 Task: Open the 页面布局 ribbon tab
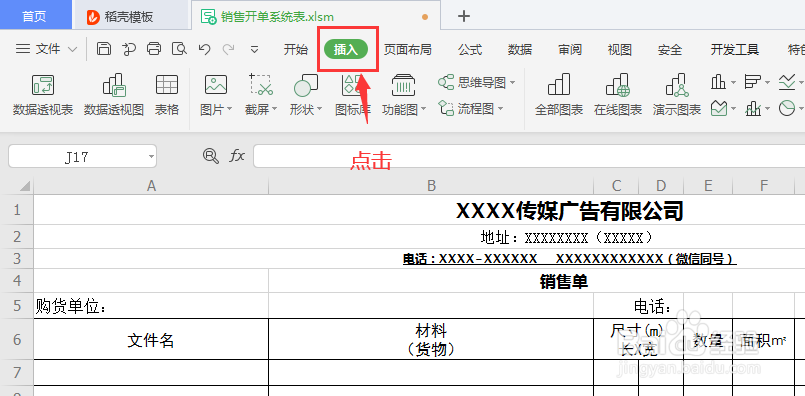(408, 49)
